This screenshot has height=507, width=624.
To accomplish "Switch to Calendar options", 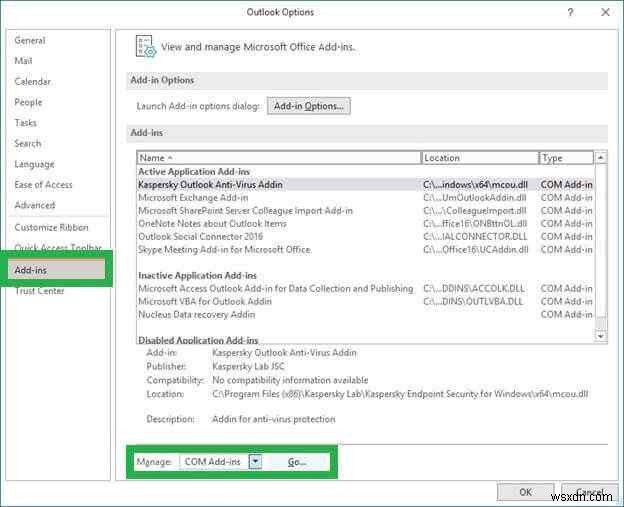I will coord(32,82).
